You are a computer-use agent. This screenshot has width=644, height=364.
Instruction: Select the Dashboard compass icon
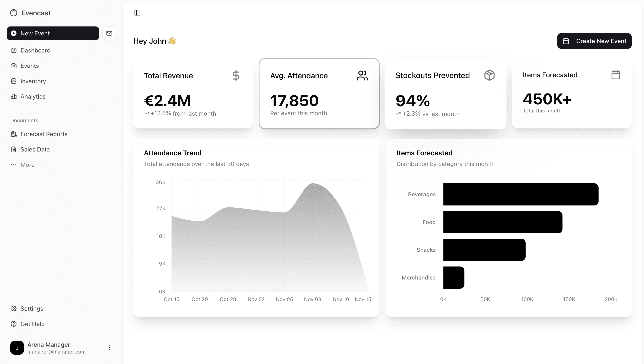click(14, 50)
